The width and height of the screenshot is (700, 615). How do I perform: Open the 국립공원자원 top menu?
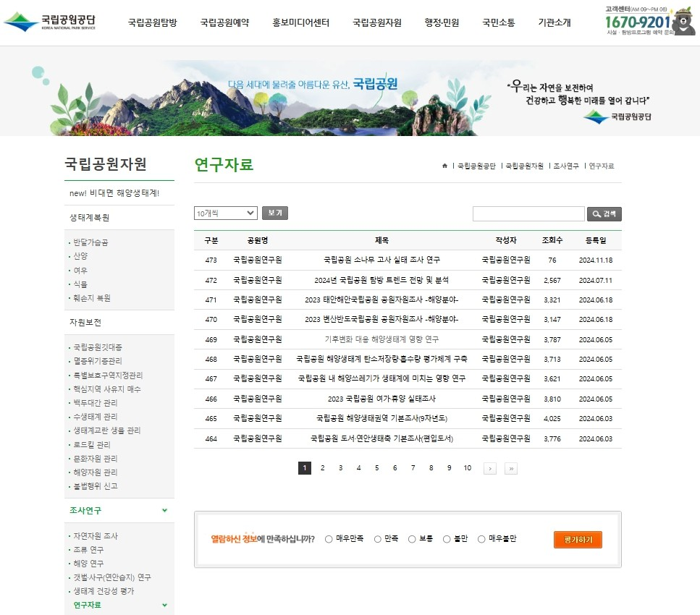click(377, 22)
